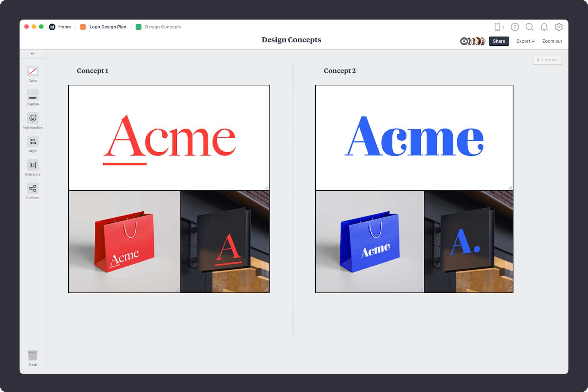Open the Logo Design Plan breadcrumb

click(108, 27)
